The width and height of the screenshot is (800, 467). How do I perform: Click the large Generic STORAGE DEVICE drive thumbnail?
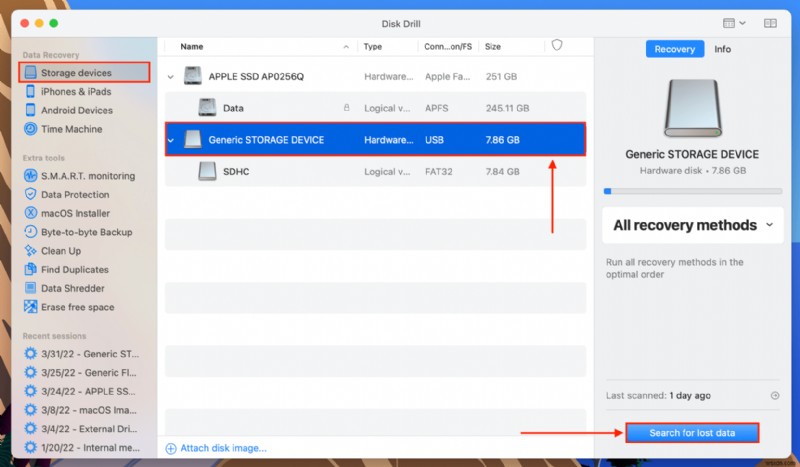pos(692,108)
